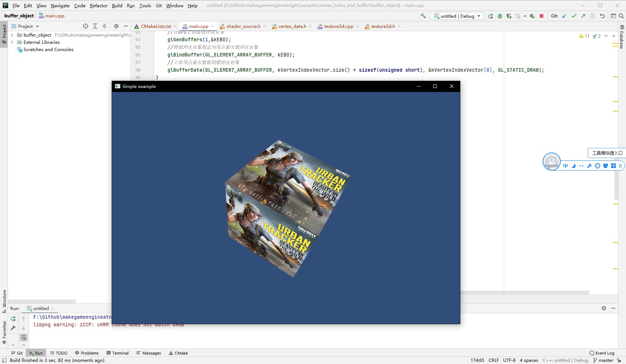Change CRLF line separator setting
This screenshot has width=626, height=364.
point(494,360)
